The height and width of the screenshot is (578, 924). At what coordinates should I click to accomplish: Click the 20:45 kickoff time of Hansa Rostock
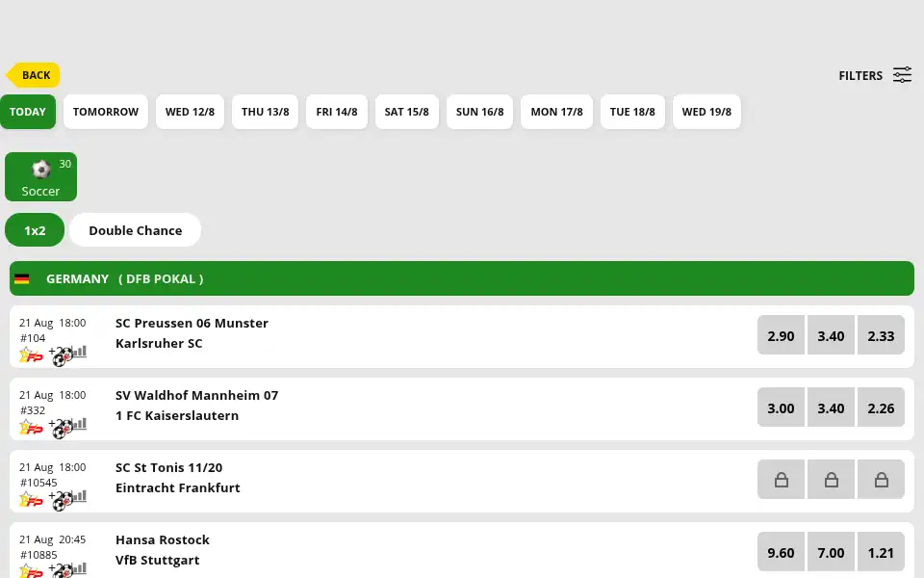(x=72, y=539)
